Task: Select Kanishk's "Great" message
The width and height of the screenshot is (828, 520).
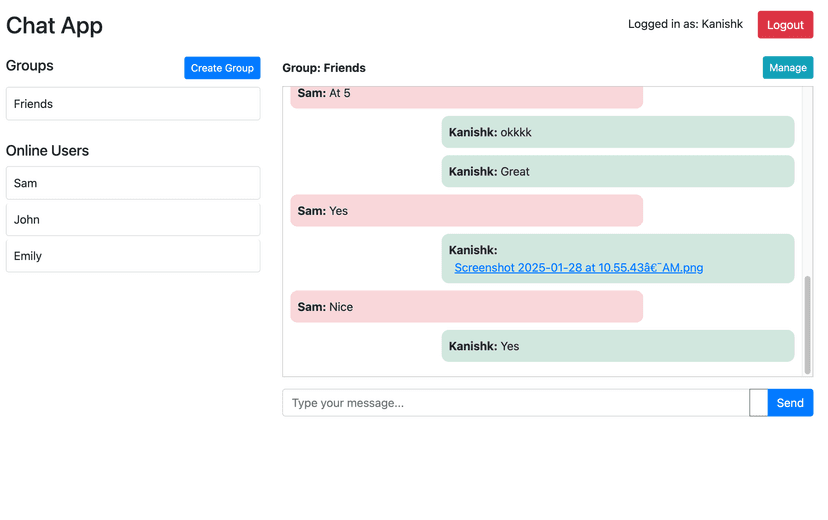Action: point(617,171)
